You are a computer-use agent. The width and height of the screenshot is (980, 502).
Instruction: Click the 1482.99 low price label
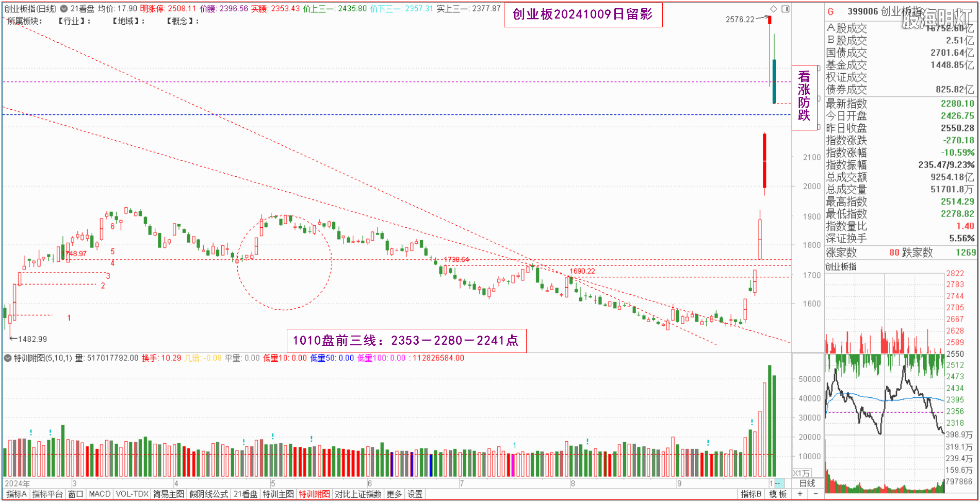(32, 339)
